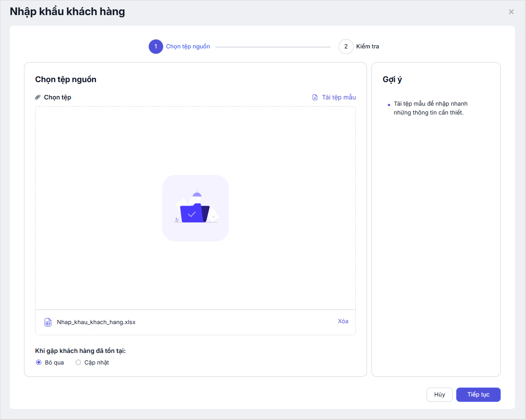Viewport: 526px width, 420px height.
Task: Select the file Nhap_khau_khach_hang.xlsx
Action: (x=96, y=322)
